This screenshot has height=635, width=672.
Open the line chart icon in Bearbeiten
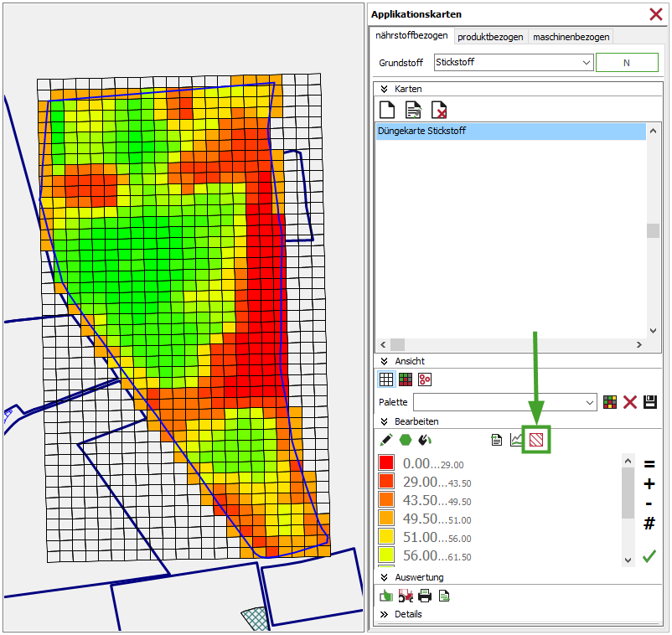tap(517, 439)
